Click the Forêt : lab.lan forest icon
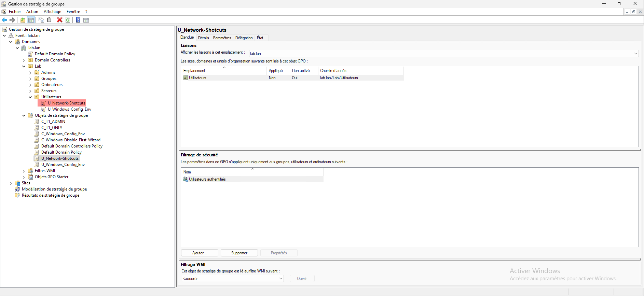 point(11,36)
